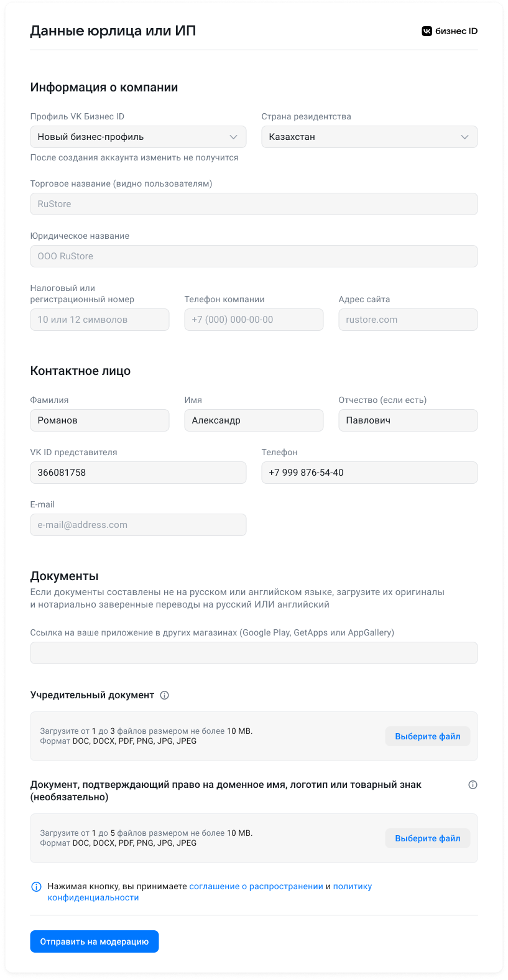Image resolution: width=508 pixels, height=980 pixels.
Task: Click the VK бизнес ID logo
Action: coord(450,31)
